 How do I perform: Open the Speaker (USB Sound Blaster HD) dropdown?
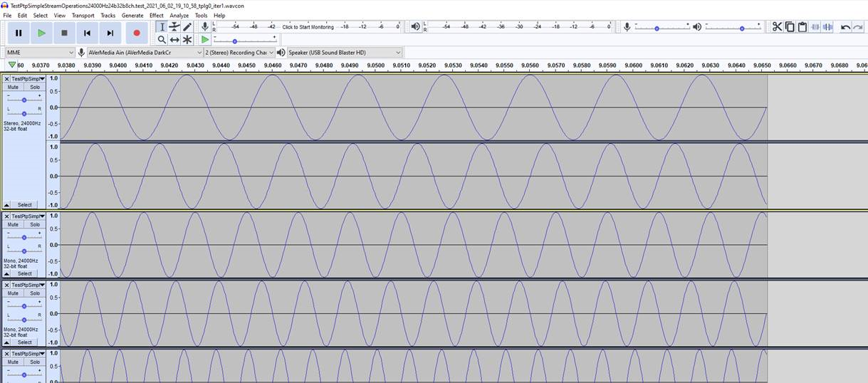click(345, 52)
